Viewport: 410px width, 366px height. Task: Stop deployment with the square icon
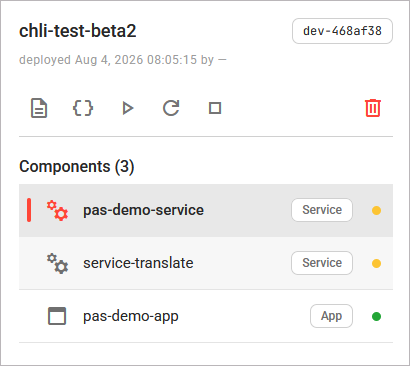point(215,108)
